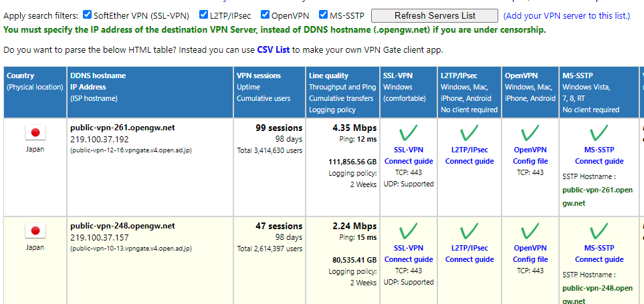Screen dimensions: 644x304
Task: Click '47 sessions' cell value
Action: [279, 226]
